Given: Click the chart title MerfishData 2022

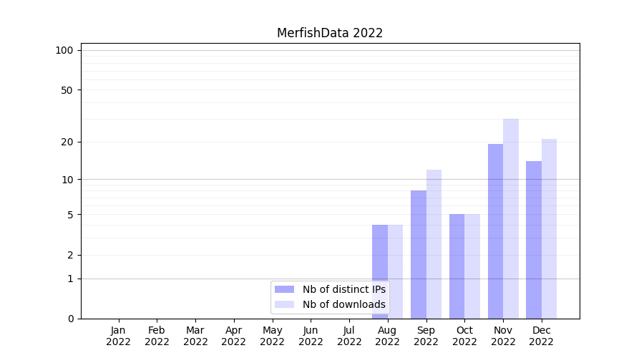Looking at the screenshot, I should click(x=330, y=33).
